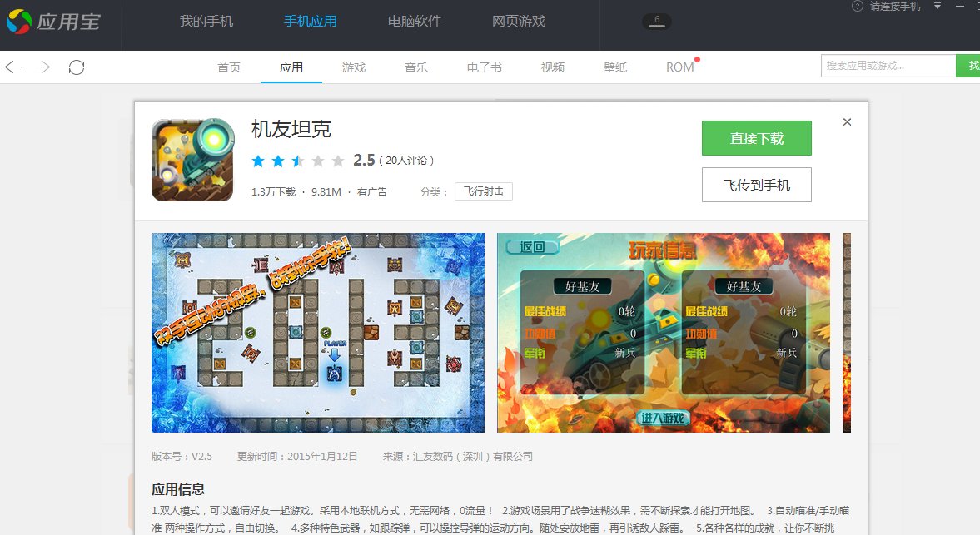Click the search apps or games field

coord(888,66)
